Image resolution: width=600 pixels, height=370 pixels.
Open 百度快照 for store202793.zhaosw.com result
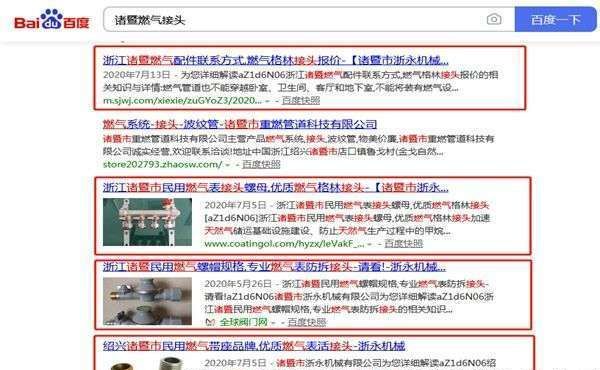pos(261,164)
